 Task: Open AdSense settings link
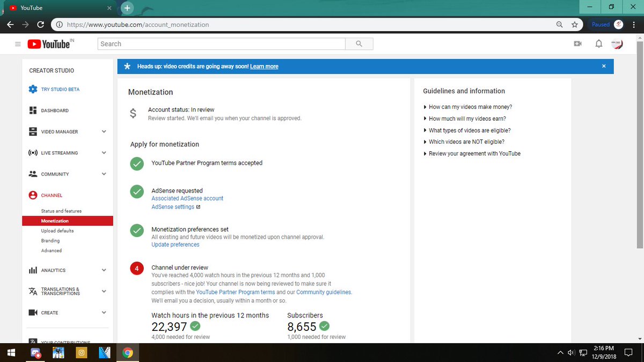click(173, 207)
